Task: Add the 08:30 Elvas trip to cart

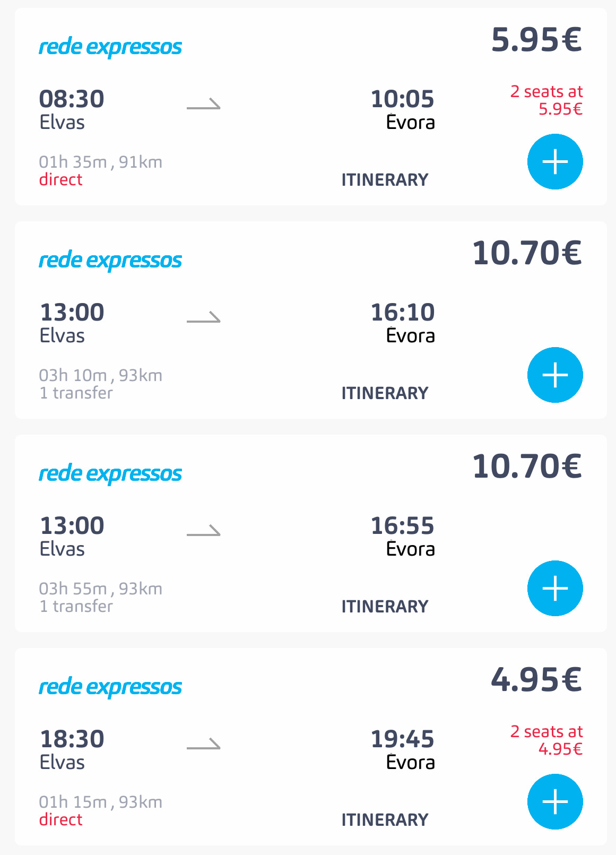Action: [x=555, y=162]
